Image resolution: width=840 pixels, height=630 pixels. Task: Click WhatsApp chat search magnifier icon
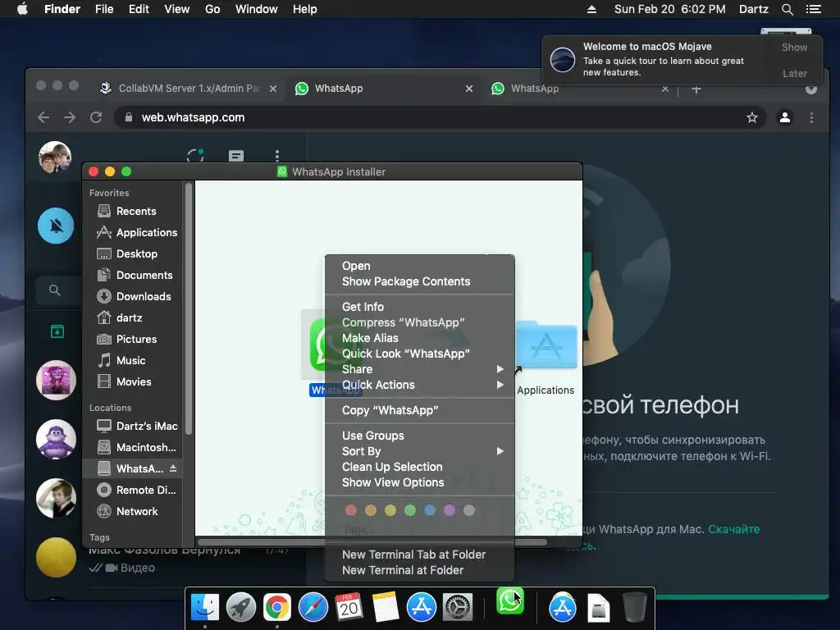[55, 290]
